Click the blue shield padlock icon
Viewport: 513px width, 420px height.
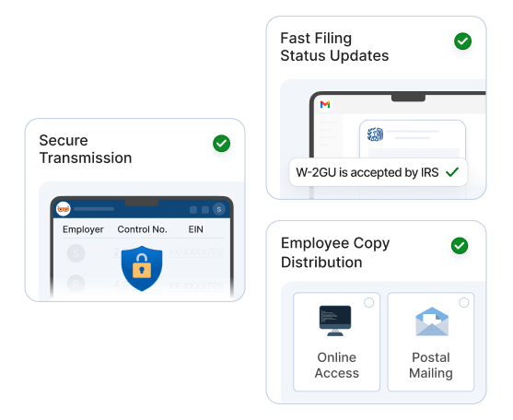pyautogui.click(x=142, y=268)
